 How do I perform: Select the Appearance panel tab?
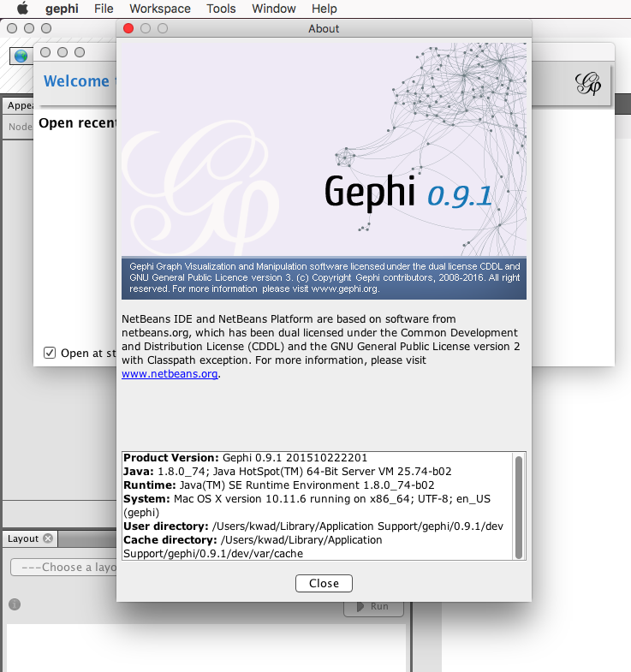tap(20, 105)
